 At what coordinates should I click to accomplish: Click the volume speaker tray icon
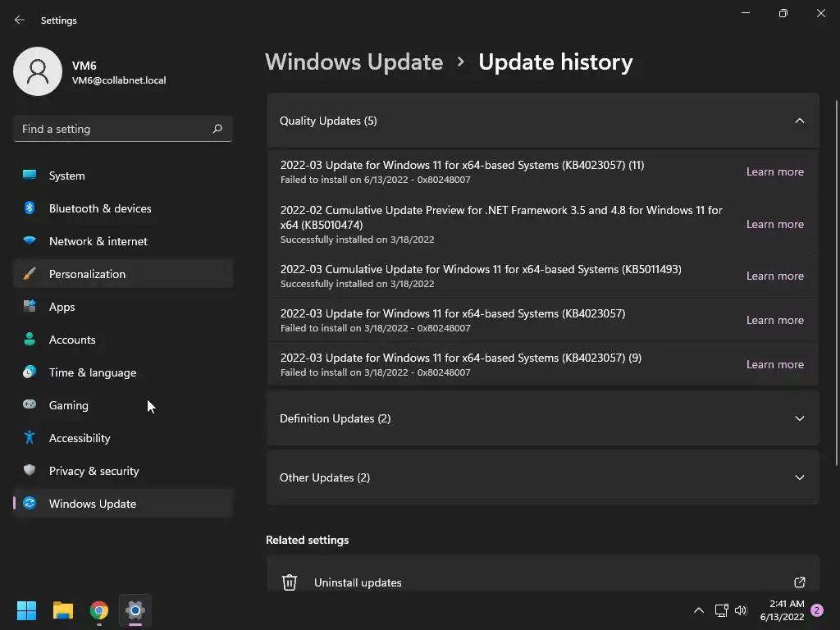click(741, 610)
